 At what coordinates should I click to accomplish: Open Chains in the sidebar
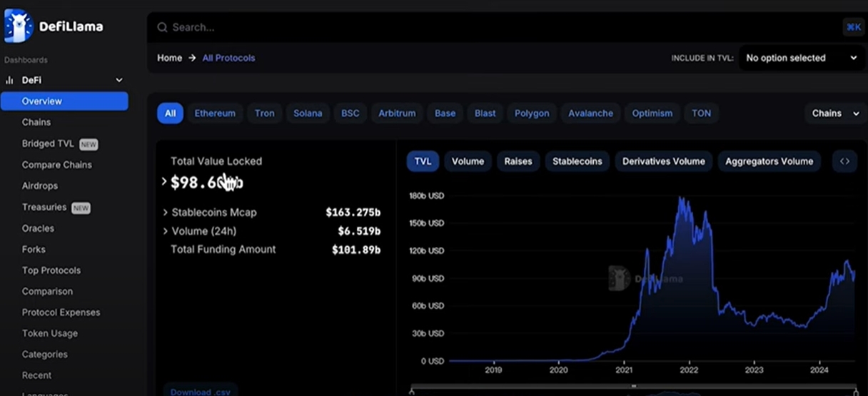pyautogui.click(x=36, y=122)
